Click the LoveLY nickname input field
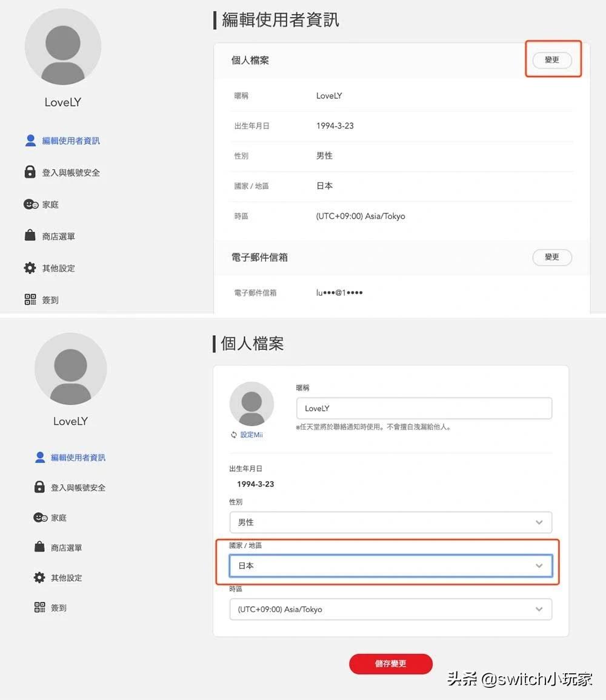The image size is (606, 700). (x=423, y=408)
